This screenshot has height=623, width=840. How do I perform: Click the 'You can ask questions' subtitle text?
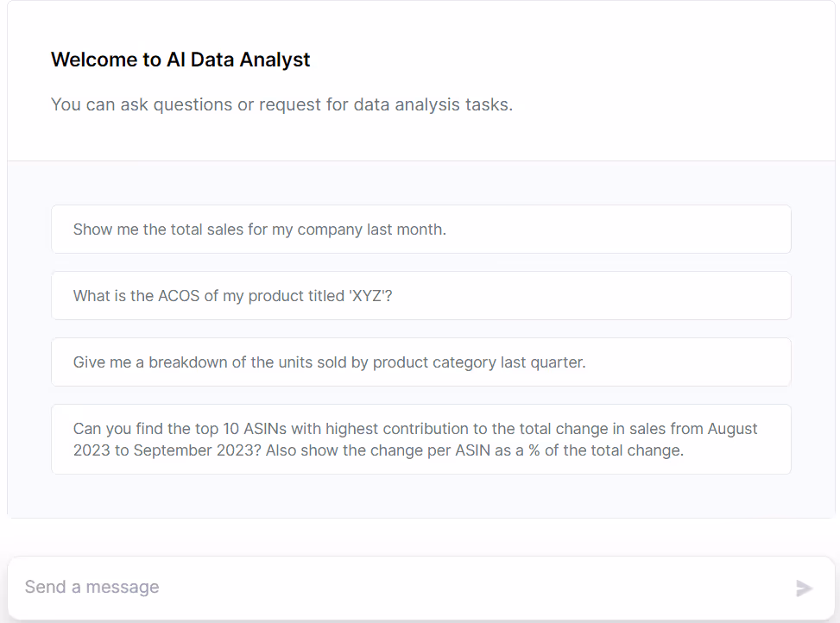[281, 104]
